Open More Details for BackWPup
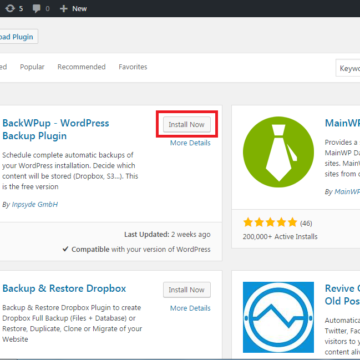Screen dimensions: 360x360 click(190, 143)
